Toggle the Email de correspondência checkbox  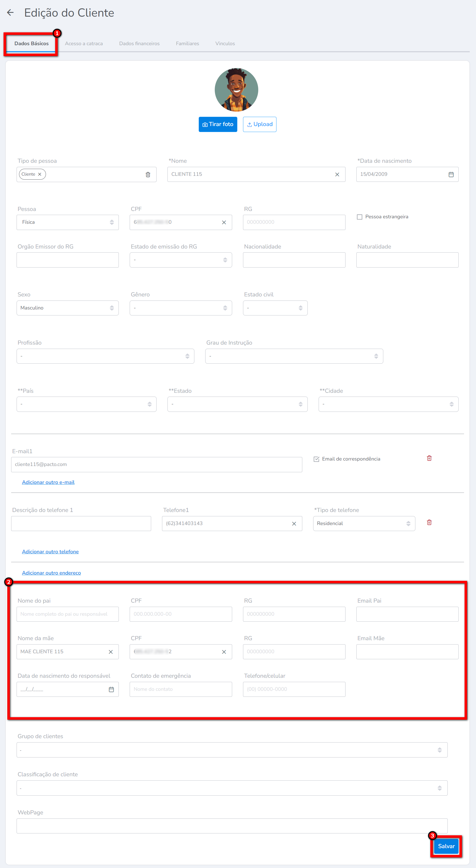point(316,459)
